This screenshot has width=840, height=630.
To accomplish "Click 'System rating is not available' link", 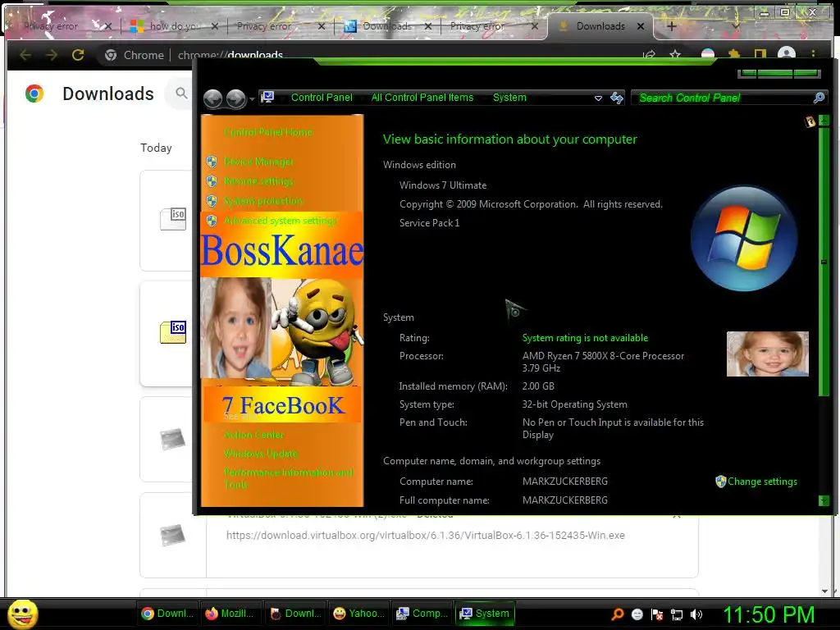I will point(585,337).
